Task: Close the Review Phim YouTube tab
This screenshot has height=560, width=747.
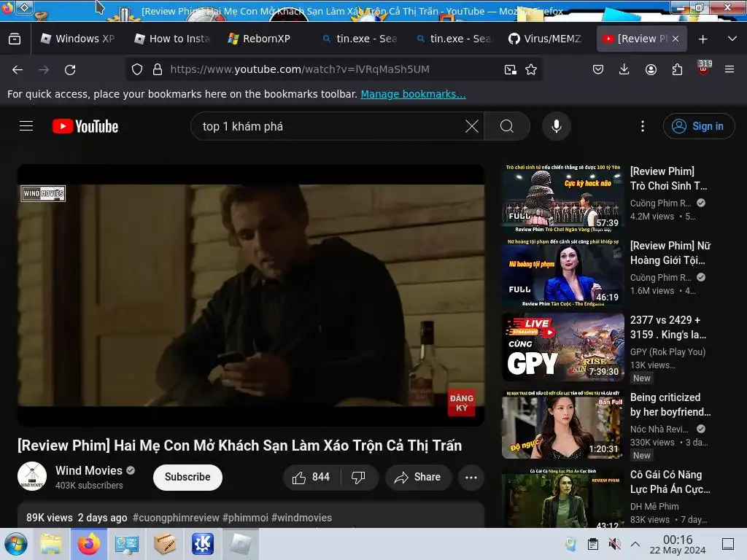Action: pyautogui.click(x=676, y=39)
